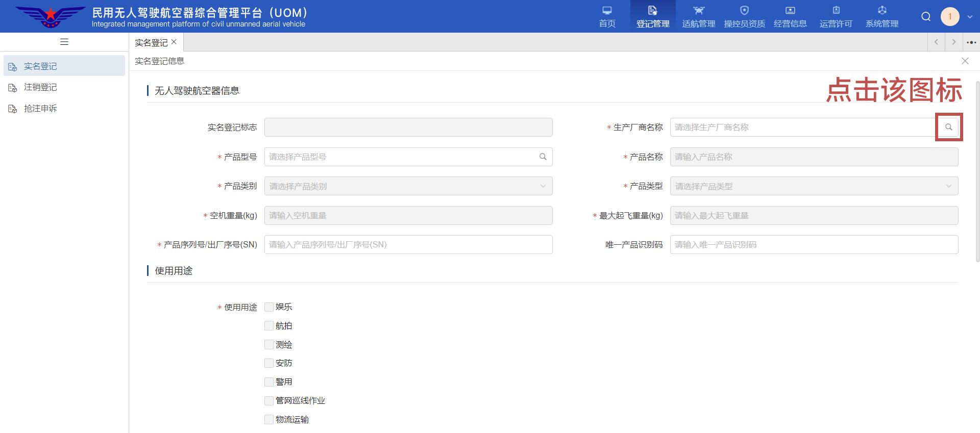
Task: Close the 实名登记 tab
Action: [x=174, y=42]
